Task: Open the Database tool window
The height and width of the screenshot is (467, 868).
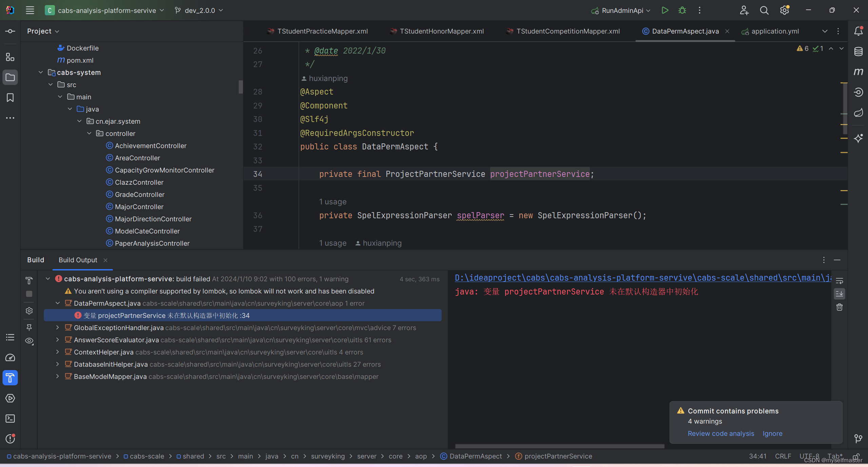Action: [x=859, y=52]
